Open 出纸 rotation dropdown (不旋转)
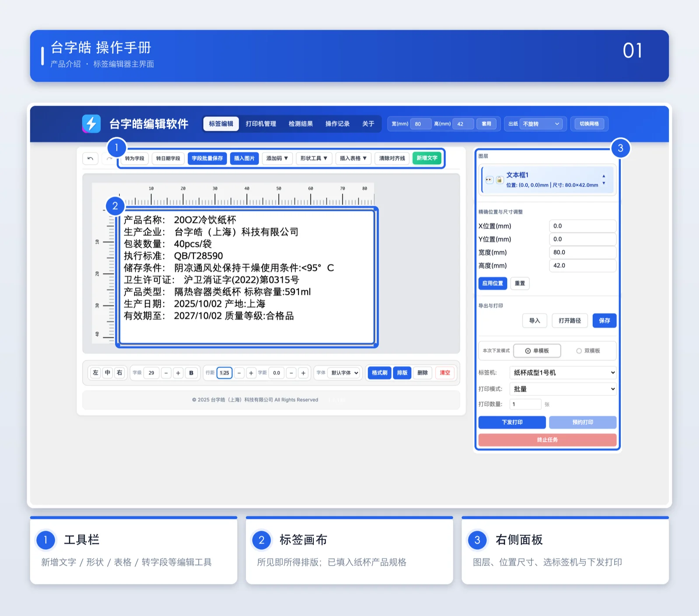Screen dimensions: 699x616 541,124
